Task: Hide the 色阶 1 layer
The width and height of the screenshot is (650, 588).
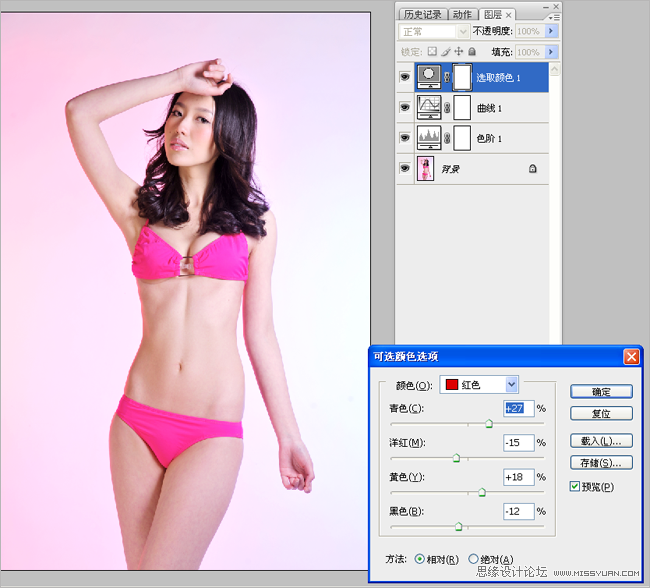Action: point(405,138)
